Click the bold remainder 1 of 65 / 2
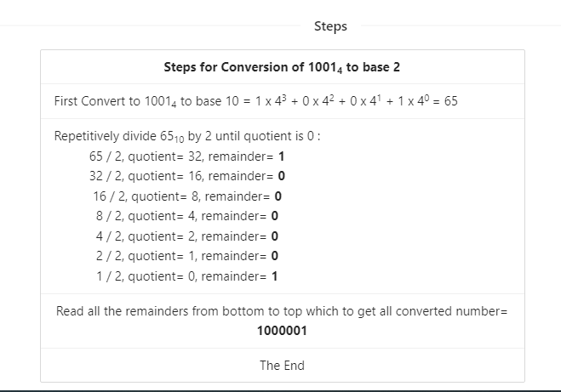 pos(281,156)
